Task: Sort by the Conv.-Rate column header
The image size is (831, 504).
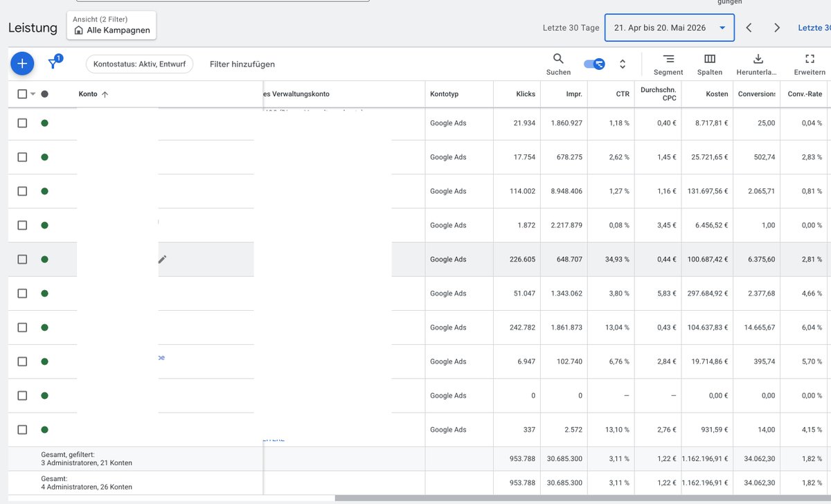Action: (x=805, y=94)
